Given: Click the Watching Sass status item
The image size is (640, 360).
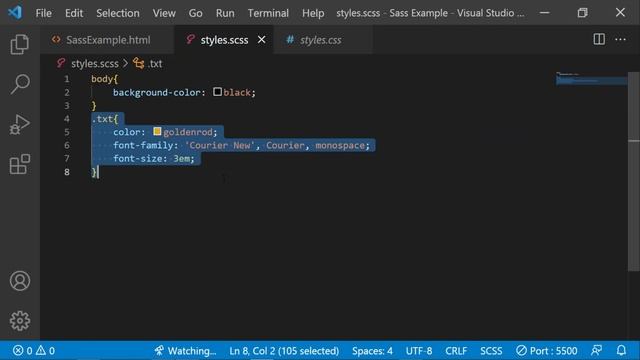Looking at the screenshot, I should (x=185, y=351).
